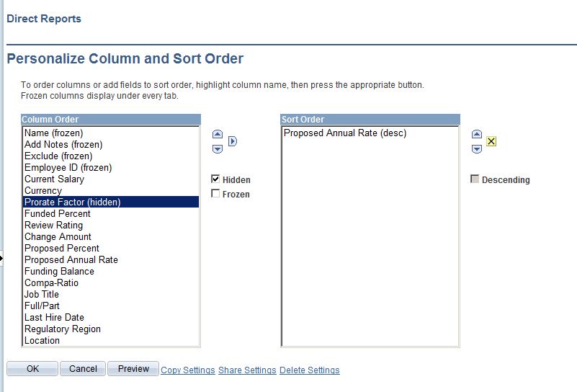Select Name (frozen) in Column Order list
This screenshot has width=577, height=392.
point(53,133)
